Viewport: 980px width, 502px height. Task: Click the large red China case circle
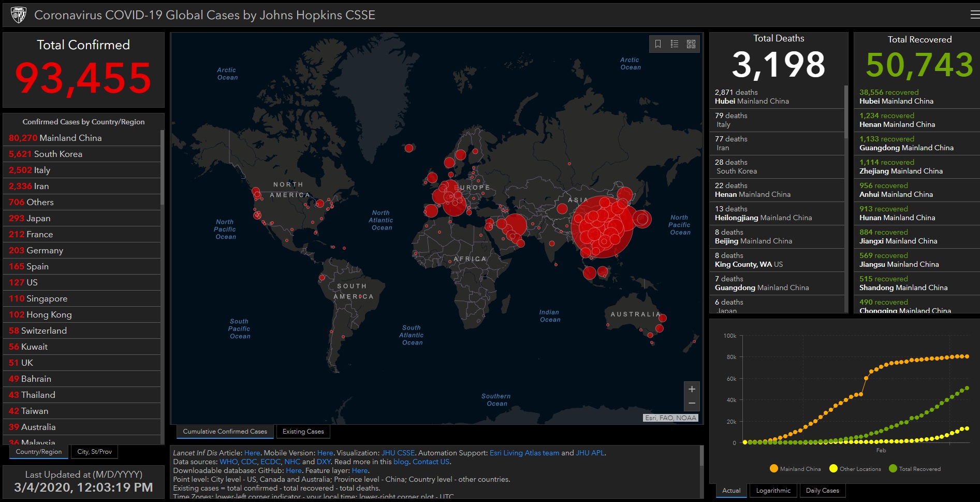[602, 227]
